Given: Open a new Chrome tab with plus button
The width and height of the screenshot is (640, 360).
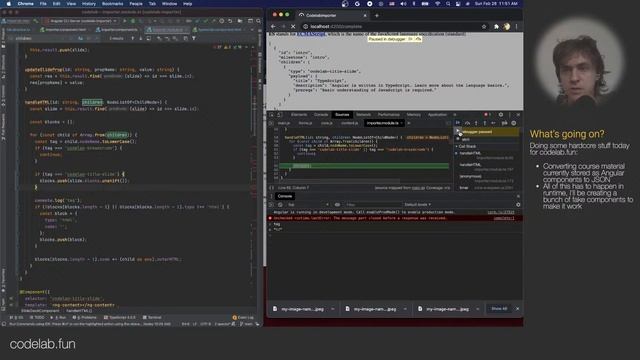Looking at the screenshot, I should click(377, 16).
